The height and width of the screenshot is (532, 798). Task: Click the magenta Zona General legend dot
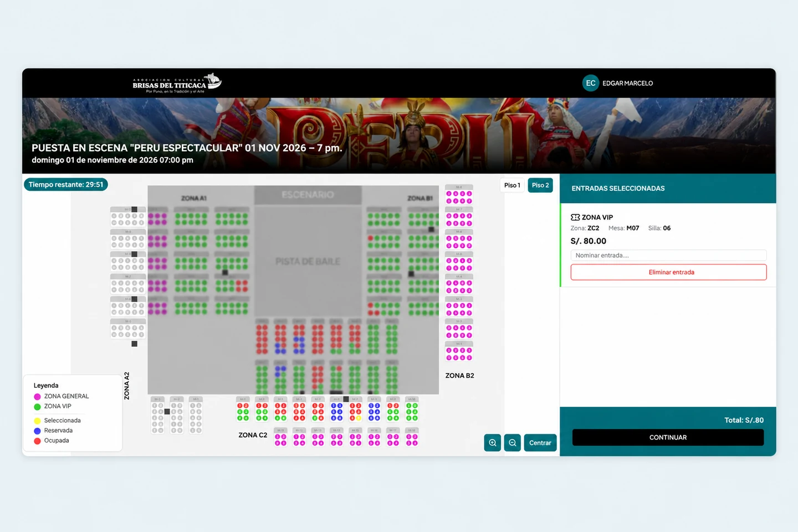pos(37,396)
